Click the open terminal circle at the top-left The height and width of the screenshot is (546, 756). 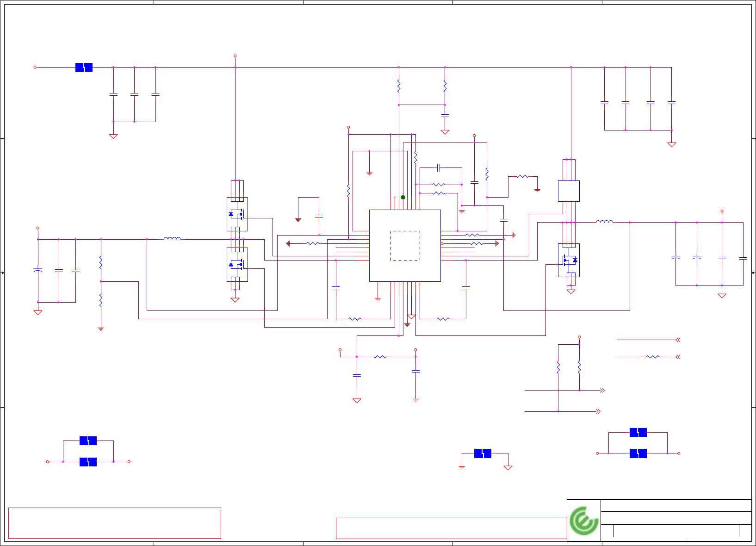(x=35, y=67)
